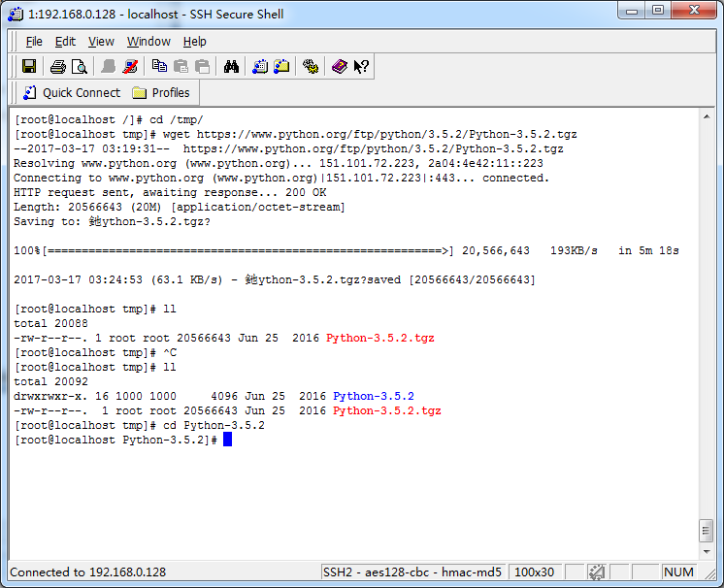Click the 'cd Python-3.5.2' command line

(x=139, y=425)
